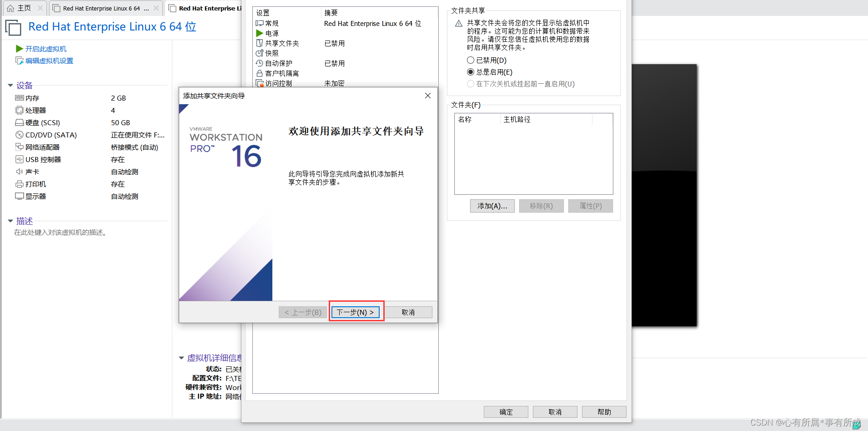Click the edit VM settings icon

coord(19,61)
